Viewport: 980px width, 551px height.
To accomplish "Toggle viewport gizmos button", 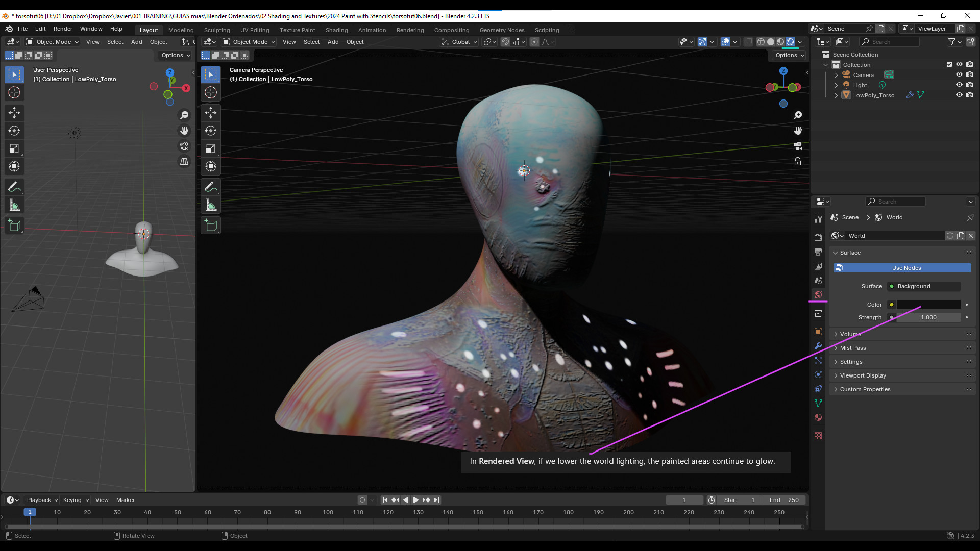I will pyautogui.click(x=703, y=42).
